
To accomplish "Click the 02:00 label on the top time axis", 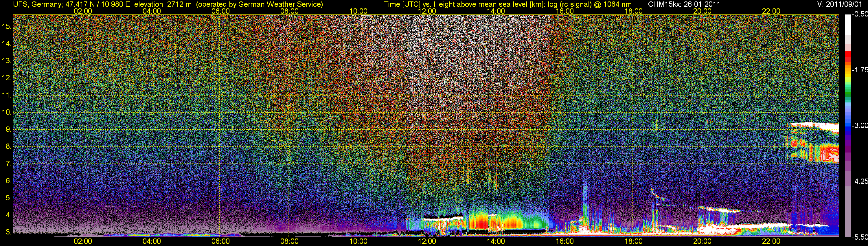I will (x=83, y=11).
